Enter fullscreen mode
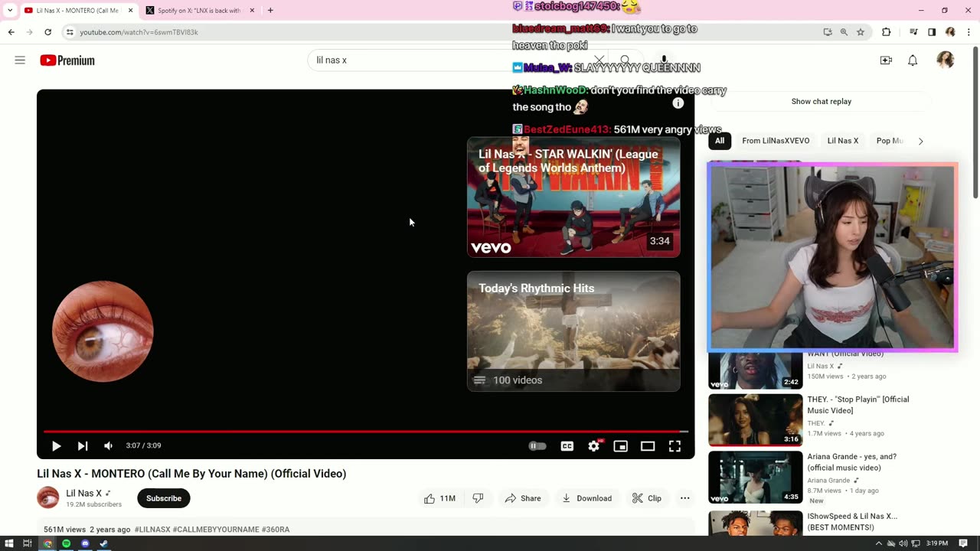This screenshot has width=980, height=551. coord(675,446)
